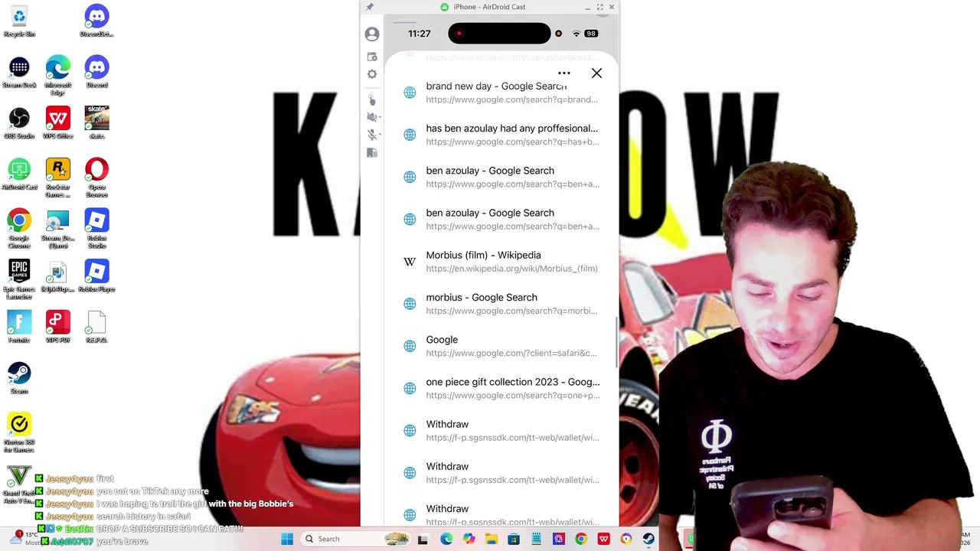This screenshot has height=551, width=980.
Task: Click the URL under 'one piece gift collection 2023'
Action: tap(513, 396)
